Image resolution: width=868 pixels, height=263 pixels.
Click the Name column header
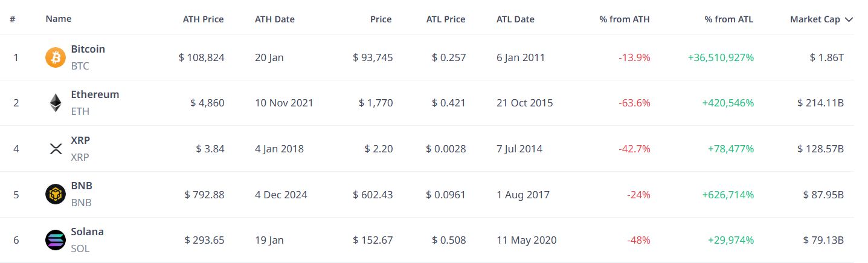pyautogui.click(x=59, y=19)
